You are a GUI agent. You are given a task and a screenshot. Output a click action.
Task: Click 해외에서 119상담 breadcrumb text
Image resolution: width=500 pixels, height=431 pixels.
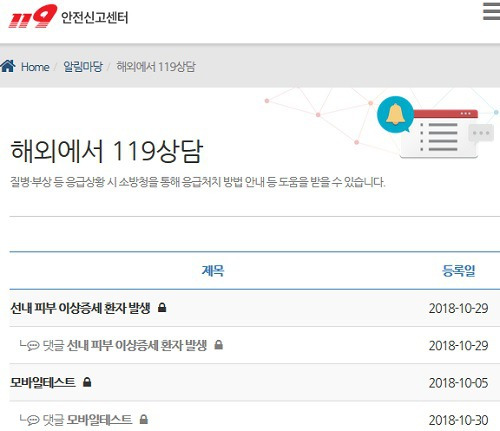click(x=156, y=67)
